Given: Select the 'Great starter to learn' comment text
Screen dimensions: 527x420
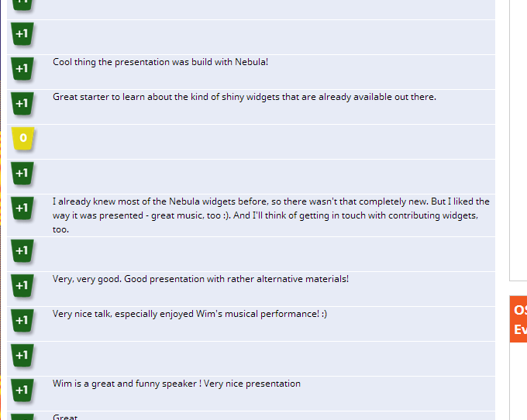Looking at the screenshot, I should (244, 97).
